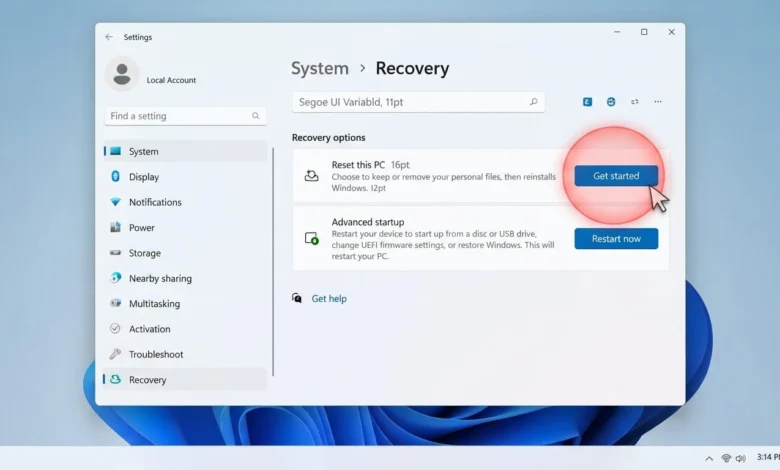Click the Advanced startup title text

pyautogui.click(x=368, y=222)
